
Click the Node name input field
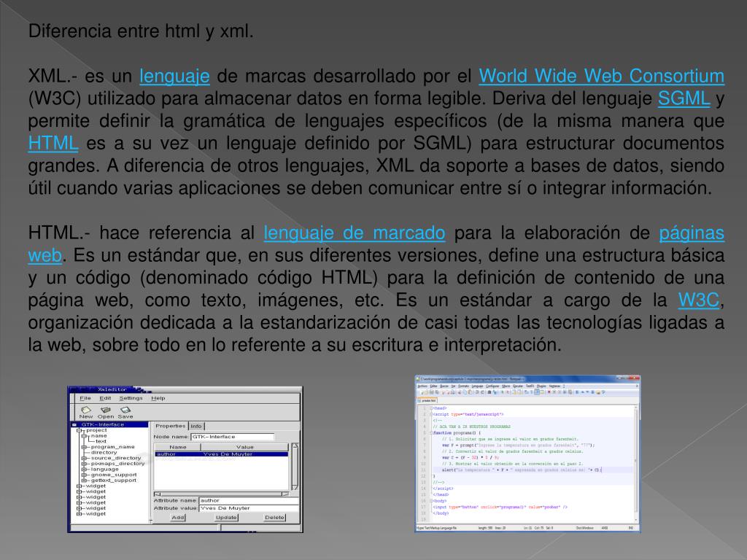click(x=233, y=437)
